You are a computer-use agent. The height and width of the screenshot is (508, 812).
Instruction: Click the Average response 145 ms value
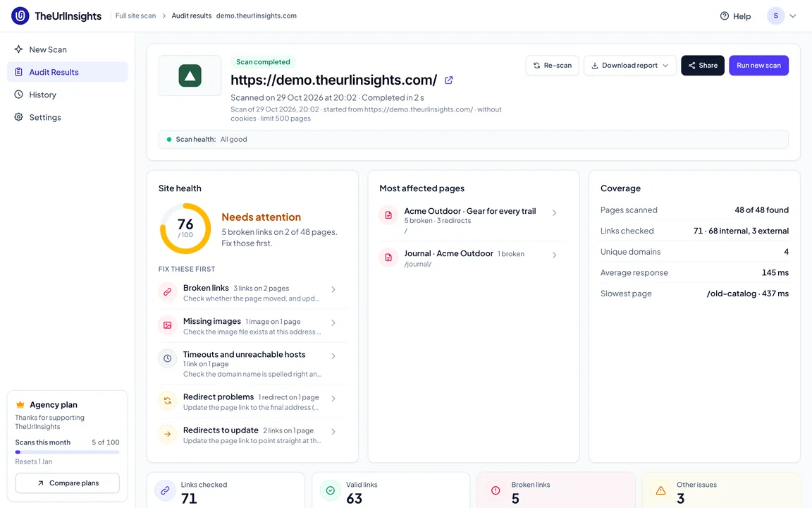775,272
